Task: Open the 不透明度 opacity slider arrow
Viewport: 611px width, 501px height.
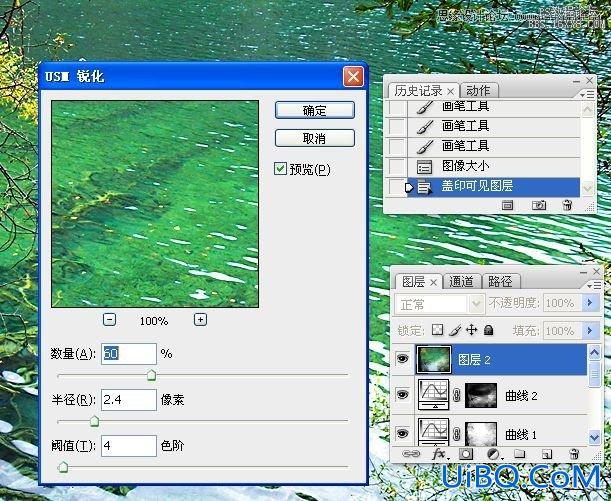Action: pyautogui.click(x=590, y=303)
